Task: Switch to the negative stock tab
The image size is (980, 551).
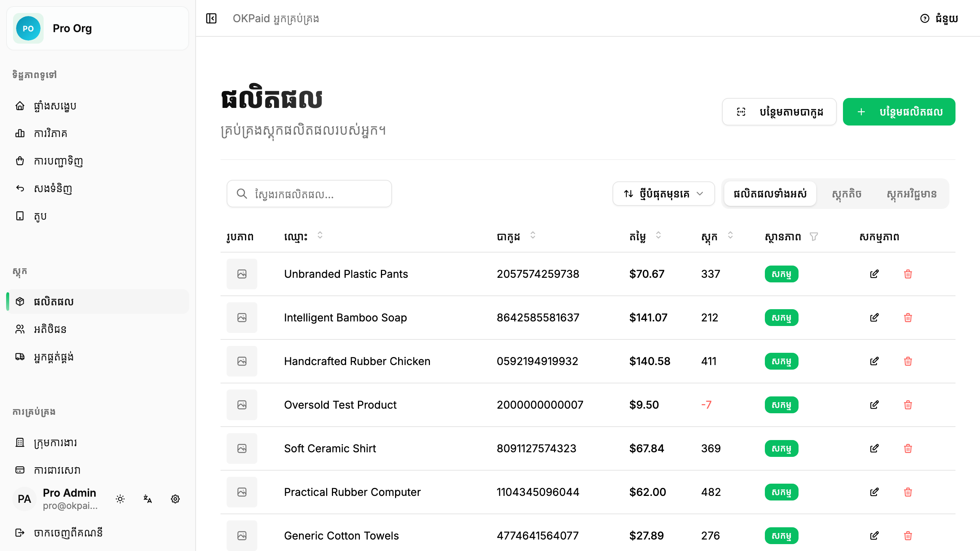Action: click(x=912, y=194)
